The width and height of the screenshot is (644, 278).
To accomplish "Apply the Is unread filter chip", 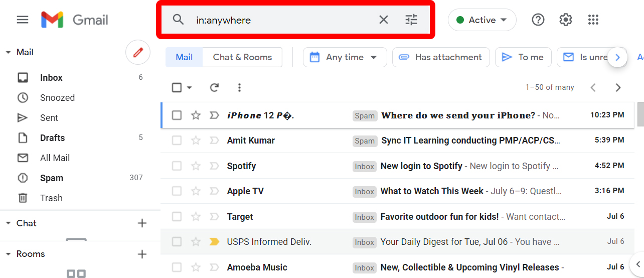I will [587, 57].
